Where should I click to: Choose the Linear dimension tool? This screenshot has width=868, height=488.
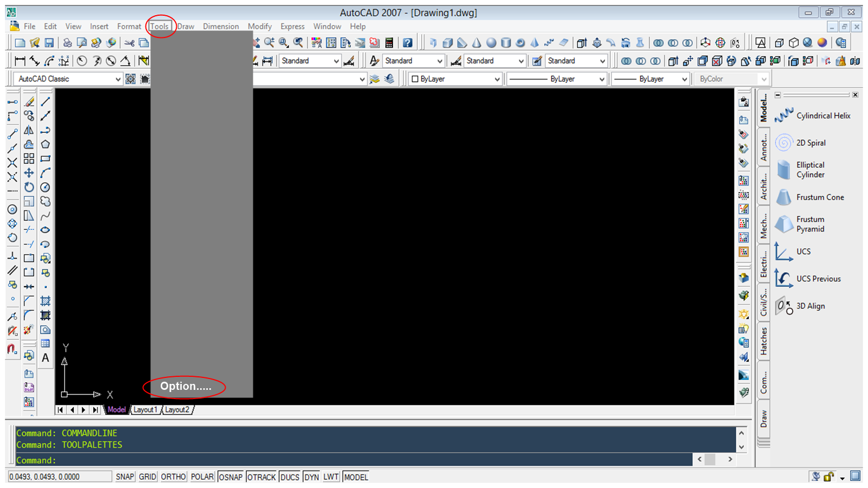click(20, 61)
